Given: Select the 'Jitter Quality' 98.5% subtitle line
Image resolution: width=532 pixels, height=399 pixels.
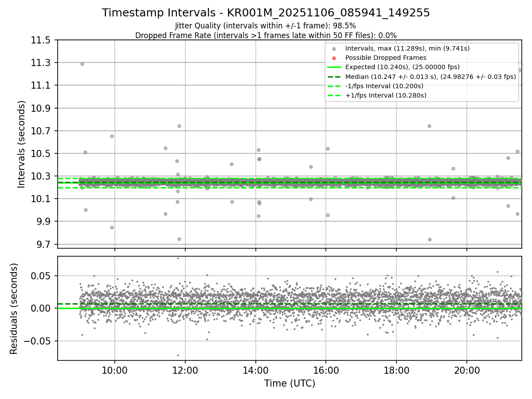Looking at the screenshot, I should click(266, 26).
